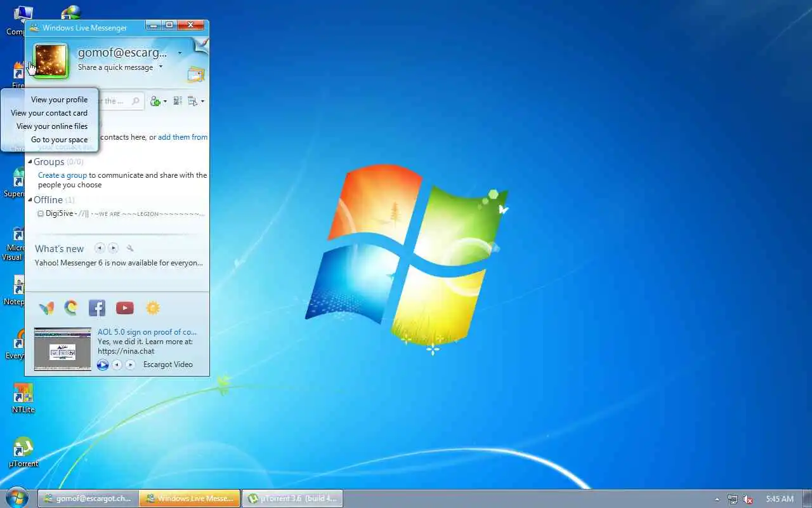
Task: Select the µTorrent desktop shortcut
Action: (23, 452)
